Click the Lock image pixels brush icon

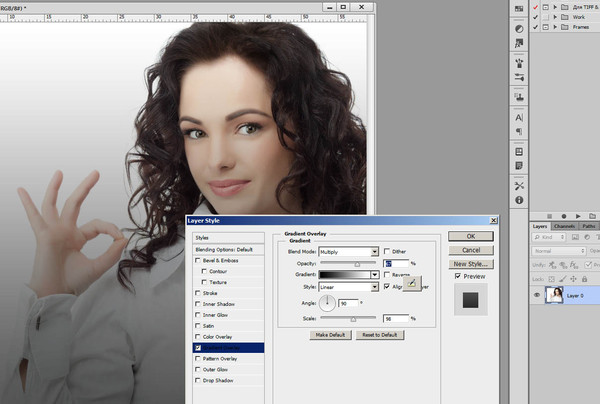(562, 279)
